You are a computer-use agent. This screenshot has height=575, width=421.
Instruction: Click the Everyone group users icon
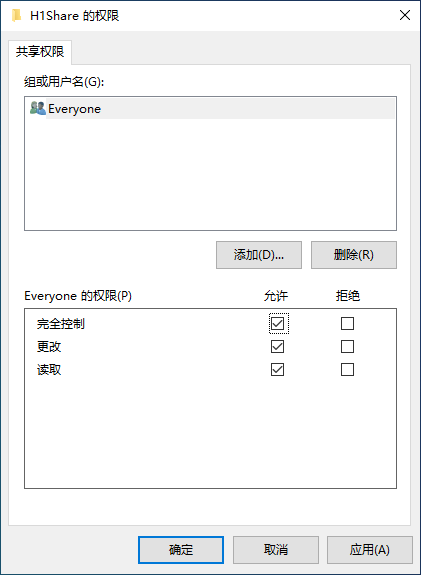(x=37, y=109)
